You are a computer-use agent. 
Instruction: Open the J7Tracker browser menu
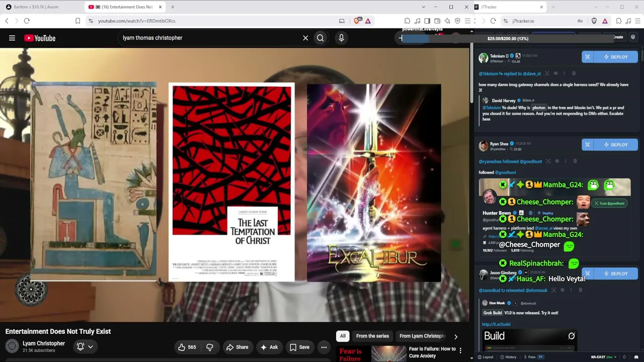tap(638, 21)
